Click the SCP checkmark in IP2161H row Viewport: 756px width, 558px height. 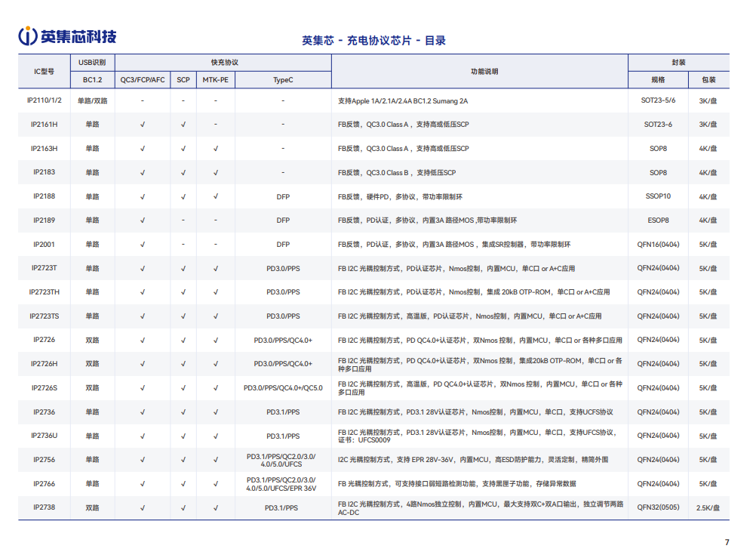point(183,125)
